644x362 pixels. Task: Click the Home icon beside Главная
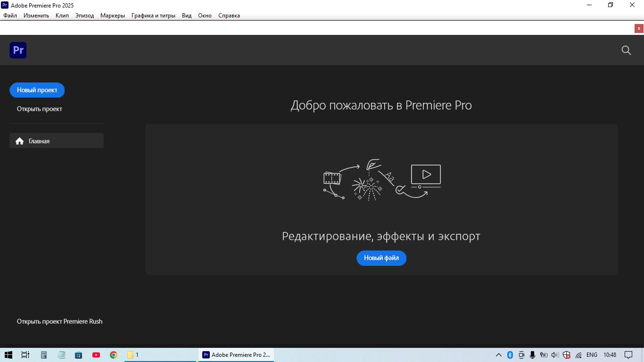[x=19, y=141]
